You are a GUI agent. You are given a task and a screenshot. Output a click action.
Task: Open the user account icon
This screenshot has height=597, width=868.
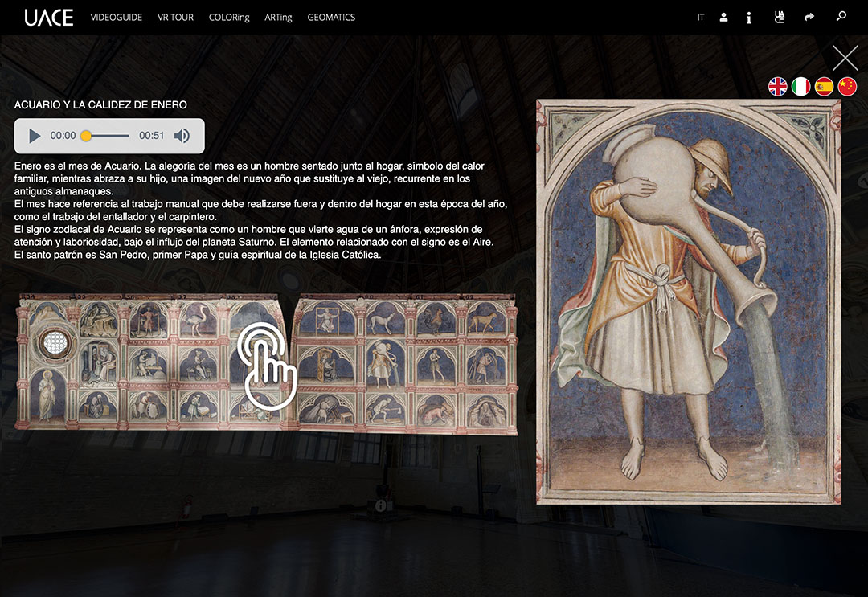tap(723, 17)
